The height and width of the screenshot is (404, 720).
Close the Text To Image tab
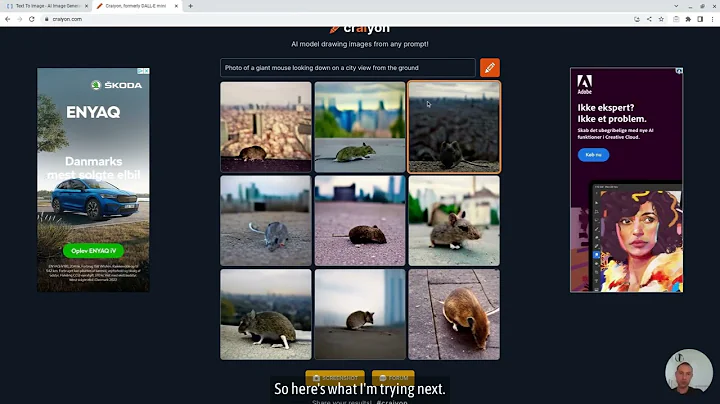coord(86,6)
